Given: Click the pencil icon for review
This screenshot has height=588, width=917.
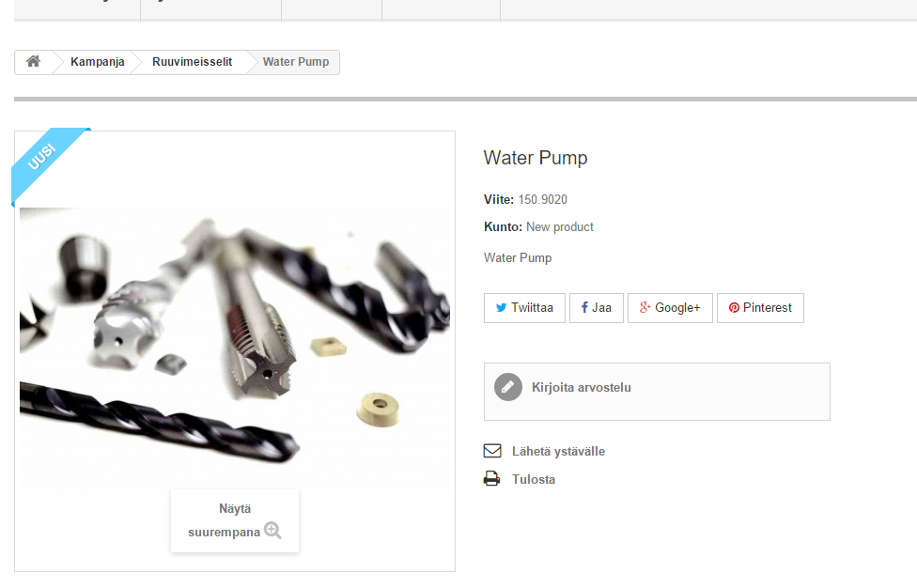Looking at the screenshot, I should [508, 387].
